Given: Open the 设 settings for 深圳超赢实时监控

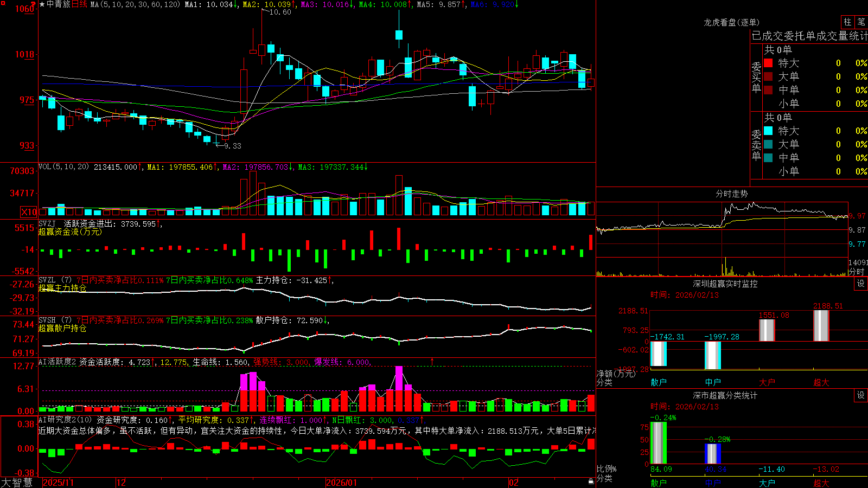Looking at the screenshot, I should [861, 284].
